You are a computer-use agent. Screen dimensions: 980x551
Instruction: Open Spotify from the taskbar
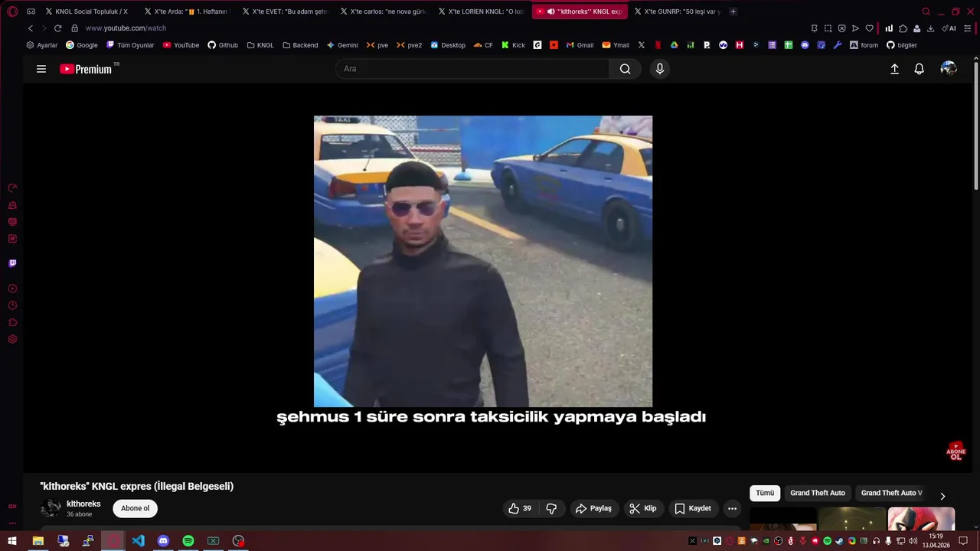click(x=188, y=541)
